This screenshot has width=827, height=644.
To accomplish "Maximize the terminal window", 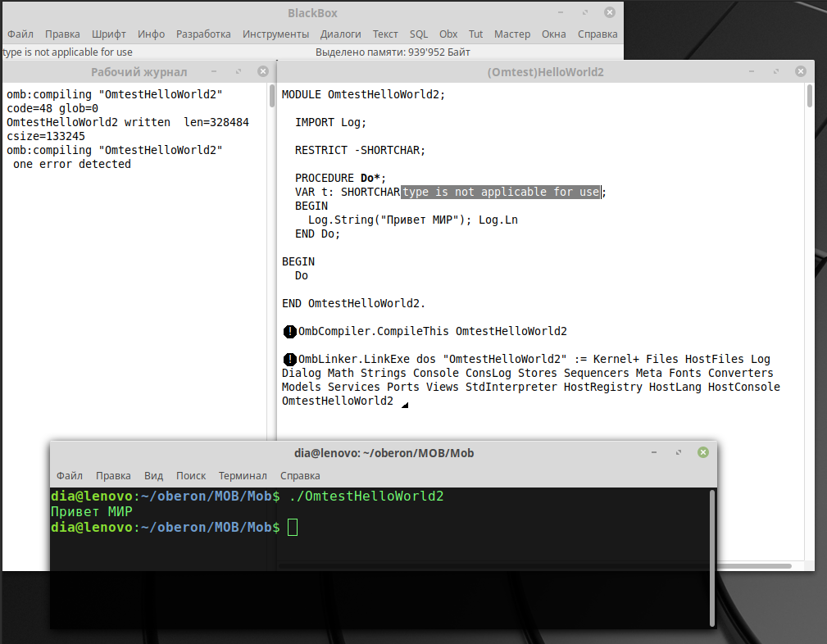I will (678, 452).
